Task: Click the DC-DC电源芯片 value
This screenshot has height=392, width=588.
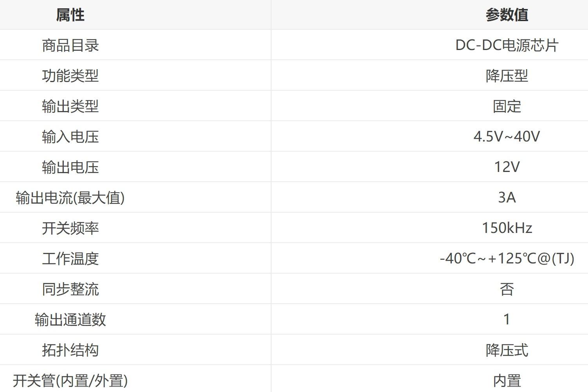Action: (507, 45)
